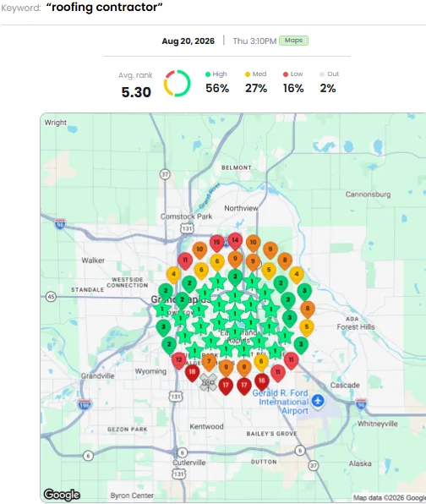The image size is (426, 504).
Task: Click the yellow rank 4 pin near Westside Connection
Action: 173,275
